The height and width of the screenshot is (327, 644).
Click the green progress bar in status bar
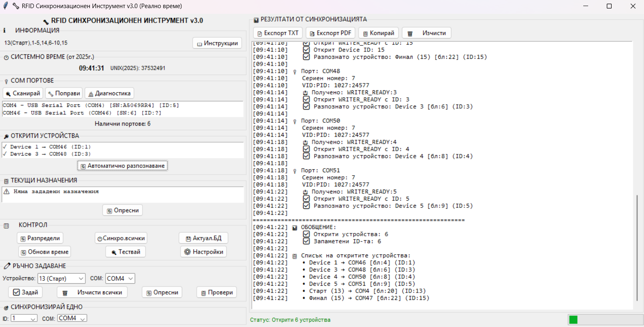[573, 320]
